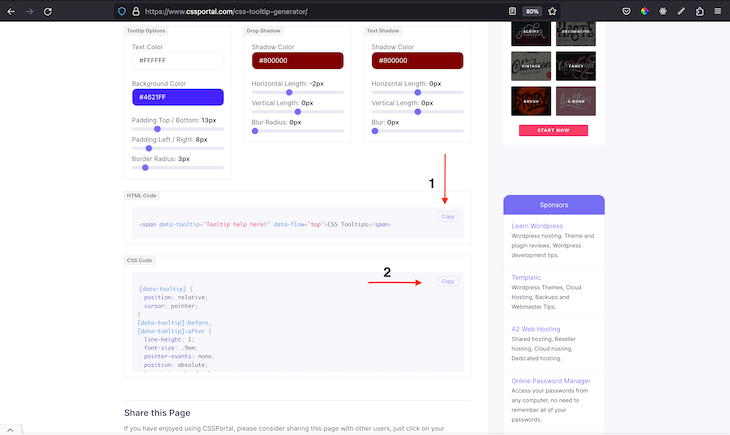This screenshot has height=435, width=730.
Task: Click the Text Shadow section label
Action: (383, 31)
